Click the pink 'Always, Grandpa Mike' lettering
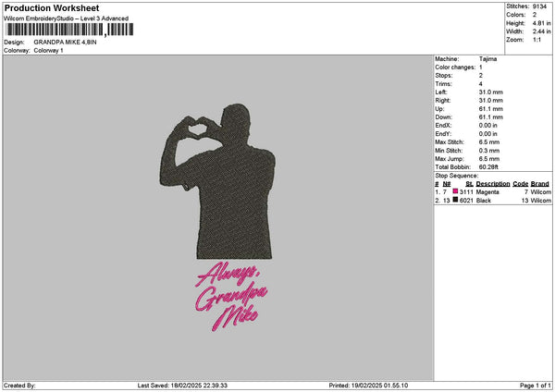The width and height of the screenshot is (555, 392). click(x=231, y=296)
